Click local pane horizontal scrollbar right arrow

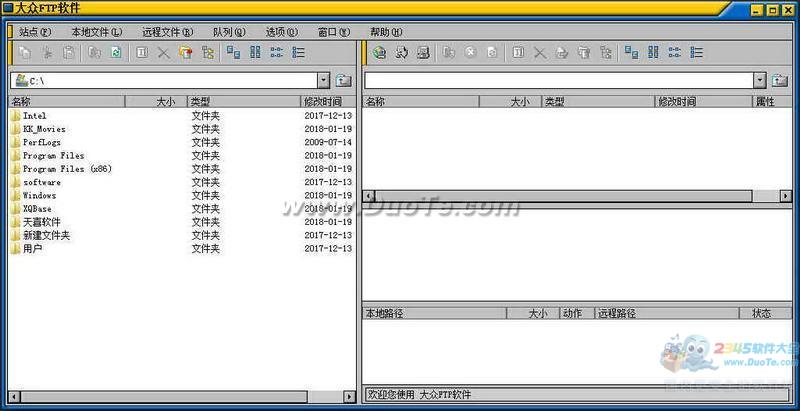[x=349, y=397]
